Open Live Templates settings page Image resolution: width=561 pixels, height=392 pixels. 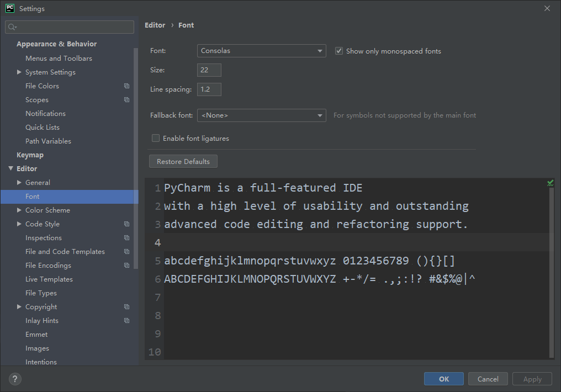pos(49,279)
